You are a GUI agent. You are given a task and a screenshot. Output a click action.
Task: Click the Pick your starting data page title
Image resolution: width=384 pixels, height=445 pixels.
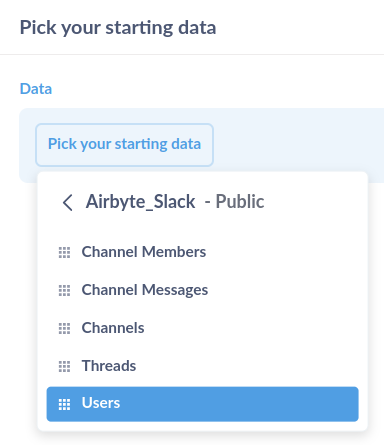pos(118,28)
